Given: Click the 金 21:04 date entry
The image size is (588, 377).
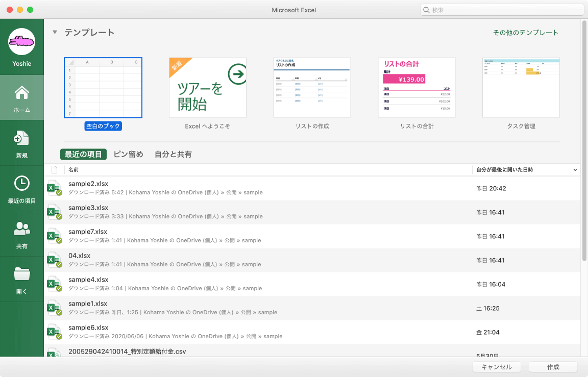Looking at the screenshot, I should click(x=488, y=333).
